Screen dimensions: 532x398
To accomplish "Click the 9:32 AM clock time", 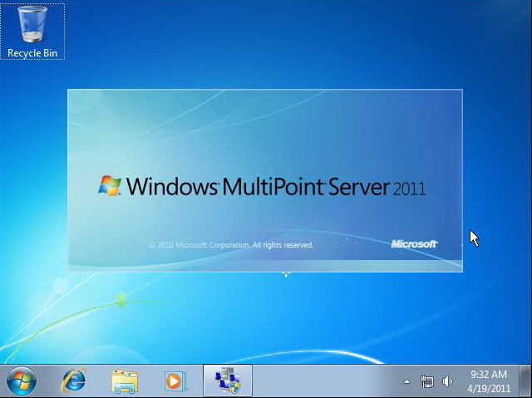I will click(x=488, y=375).
